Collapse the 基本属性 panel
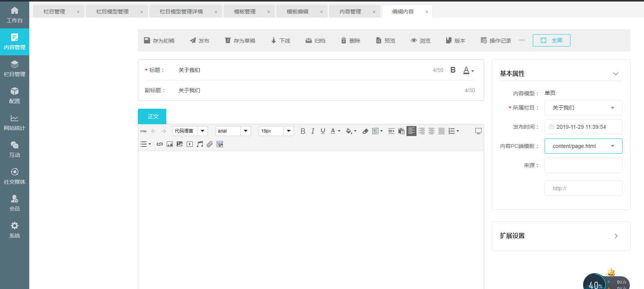Image resolution: width=644 pixels, height=289 pixels. pyautogui.click(x=616, y=74)
